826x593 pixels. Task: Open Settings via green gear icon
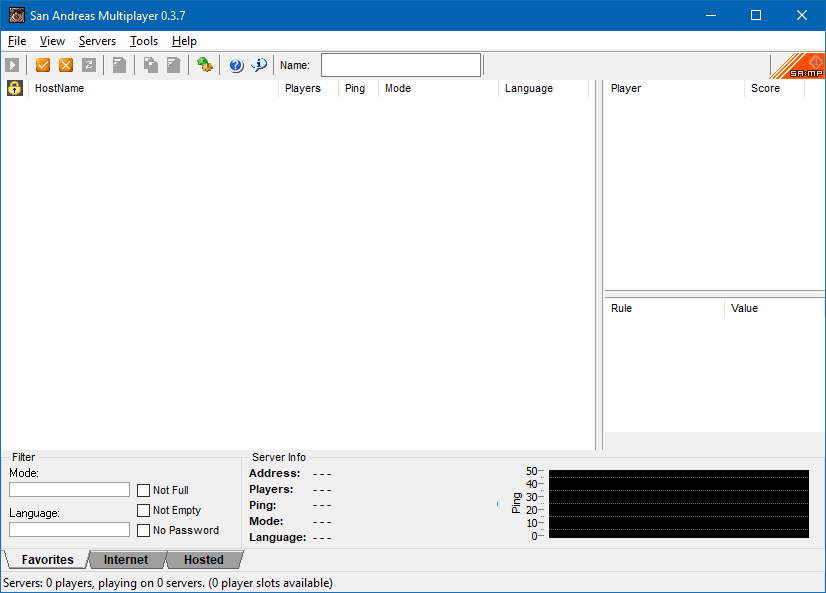[204, 65]
